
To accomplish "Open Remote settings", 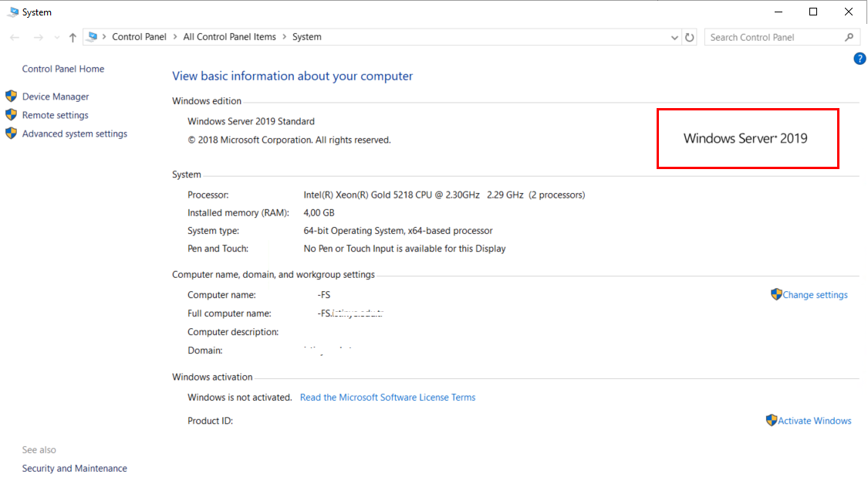I will click(x=56, y=115).
